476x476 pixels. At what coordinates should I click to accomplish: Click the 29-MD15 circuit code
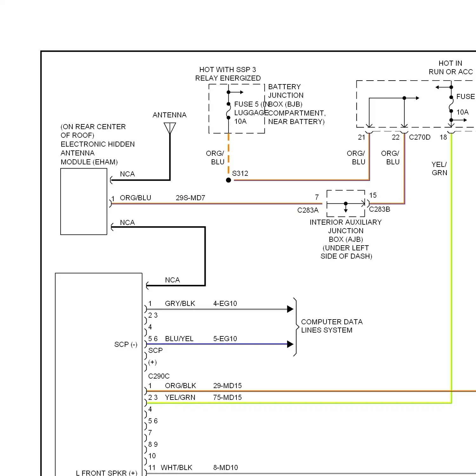tap(227, 386)
